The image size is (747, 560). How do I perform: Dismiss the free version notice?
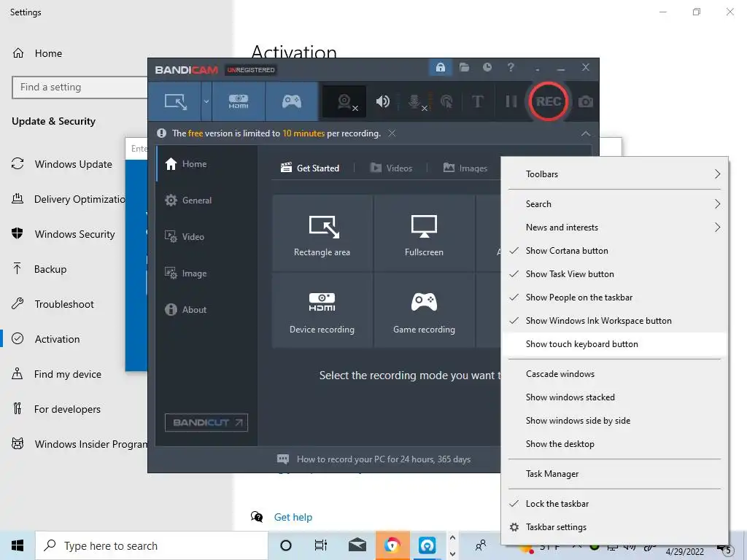(392, 133)
